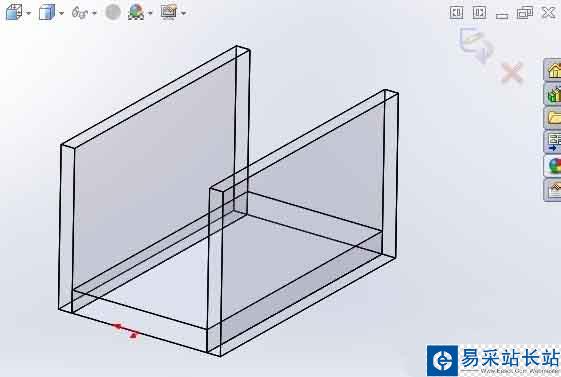Click the confirmation corner accept arrow icon

click(x=477, y=45)
